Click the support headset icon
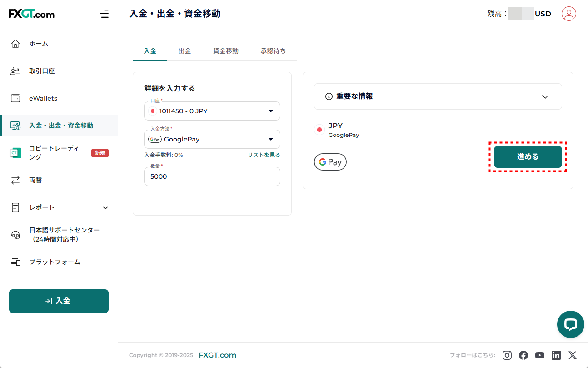Screen dimensions: 588x368 pos(15,235)
